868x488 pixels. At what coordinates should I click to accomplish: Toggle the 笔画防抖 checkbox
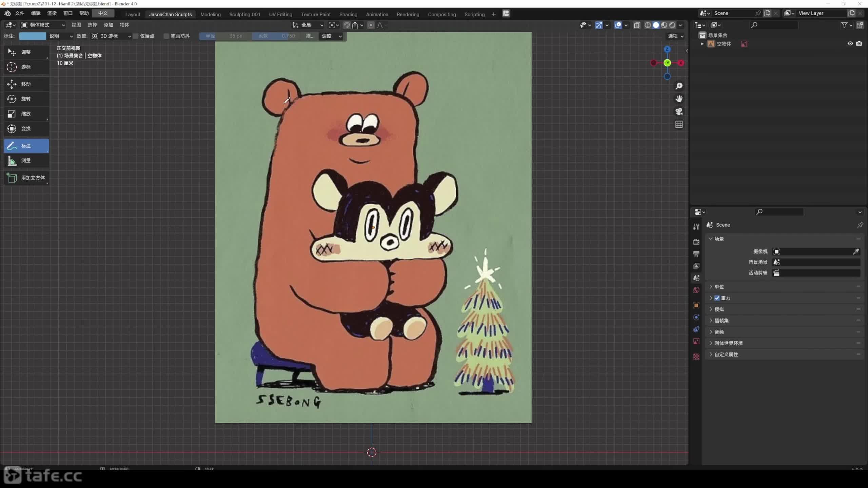point(166,36)
